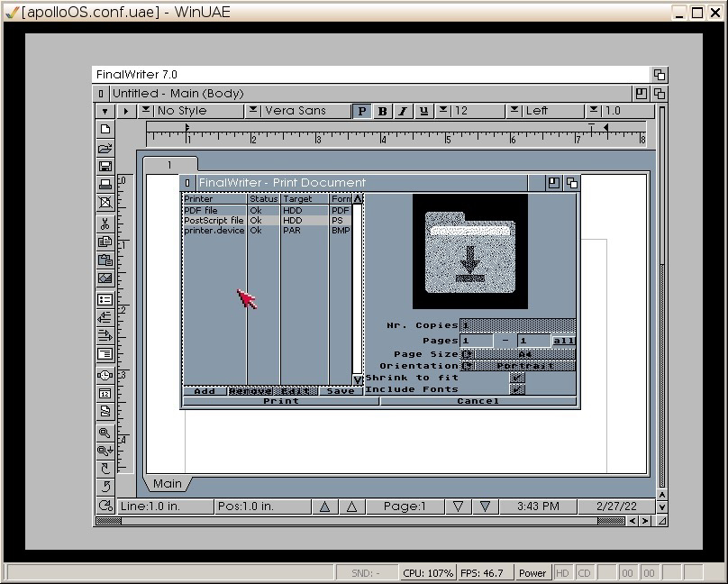Click the Target column header
Viewport: 728px width, 584px height.
coord(305,198)
